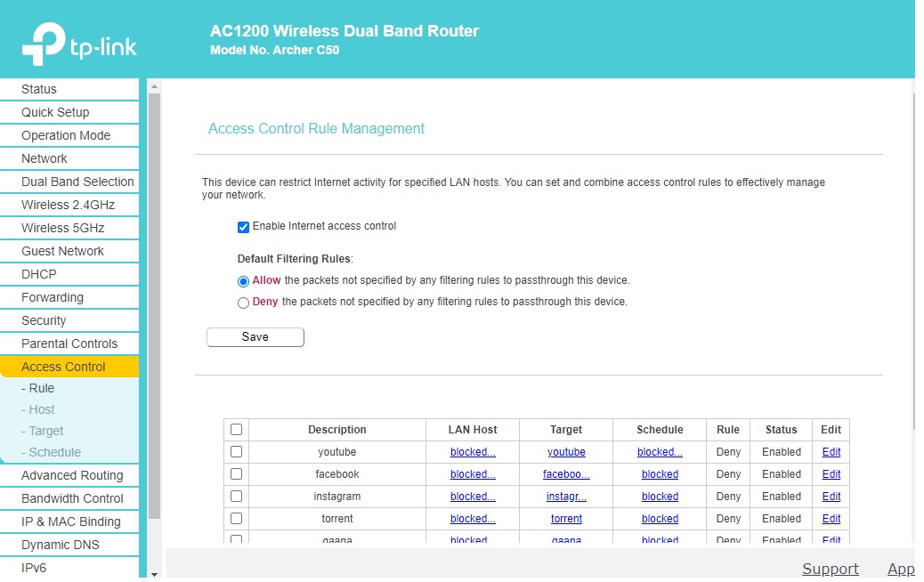924x582 pixels.
Task: Open the LAN Host link for facebook rule
Action: (x=473, y=474)
